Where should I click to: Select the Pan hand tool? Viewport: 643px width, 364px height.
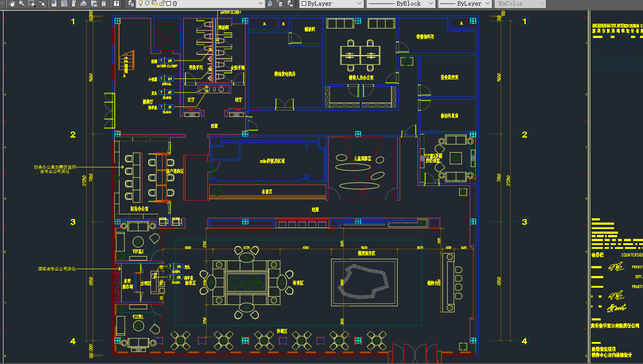click(12, 3)
